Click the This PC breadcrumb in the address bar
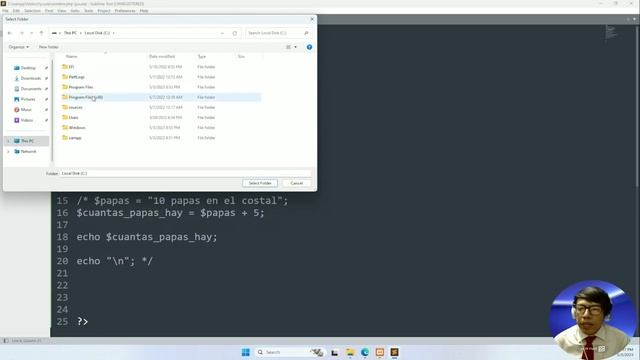The image size is (640, 360). pyautogui.click(x=70, y=33)
